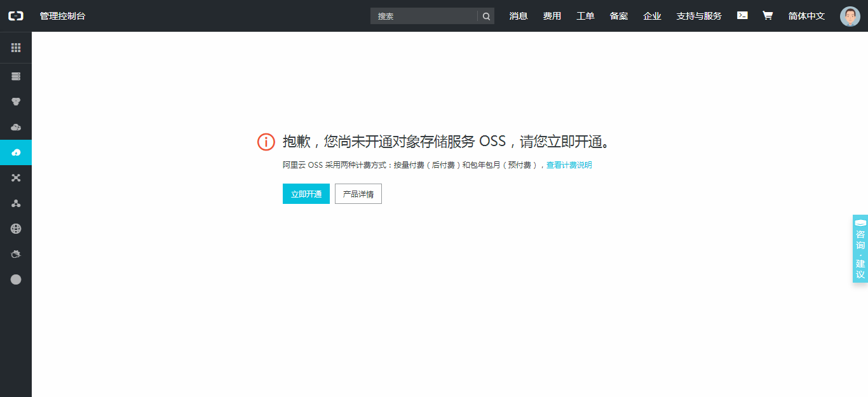The height and width of the screenshot is (397, 868).
Task: Select the highlighted OSS storage icon
Action: [16, 152]
